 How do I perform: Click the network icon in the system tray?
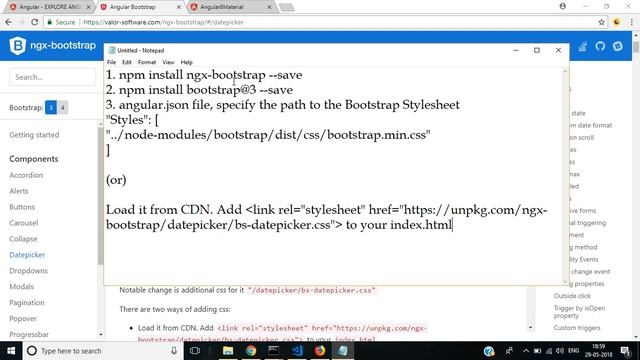549,351
